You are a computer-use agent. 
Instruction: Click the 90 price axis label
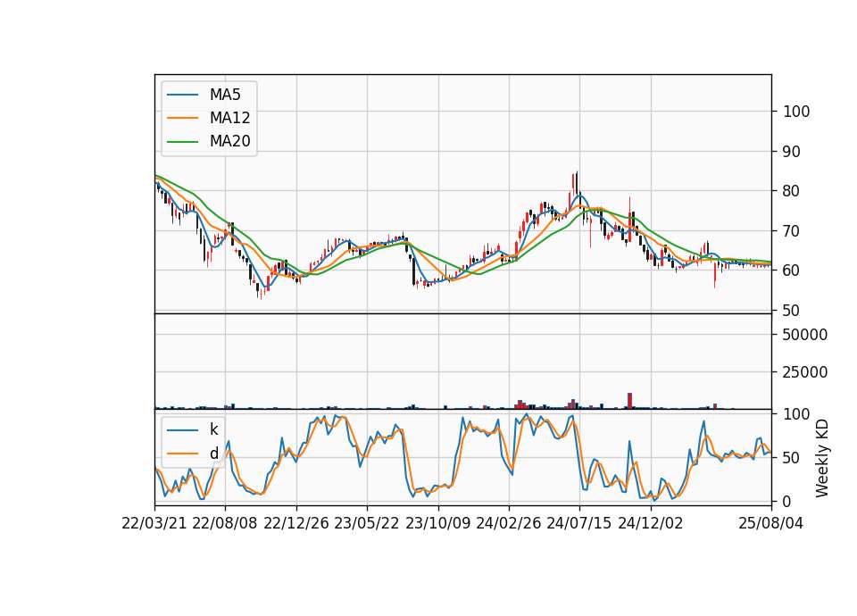[x=792, y=152]
